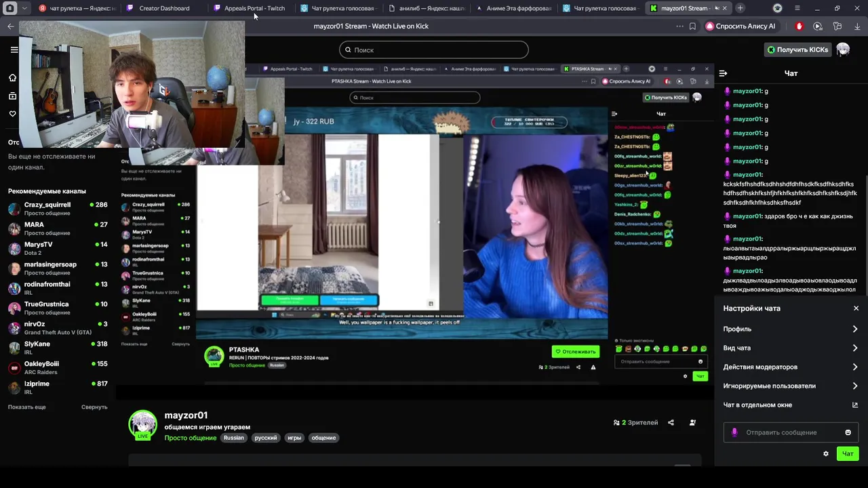Screen dimensions: 868x488
Task: Bookmark this page with the bookmark icon
Action: [692, 26]
